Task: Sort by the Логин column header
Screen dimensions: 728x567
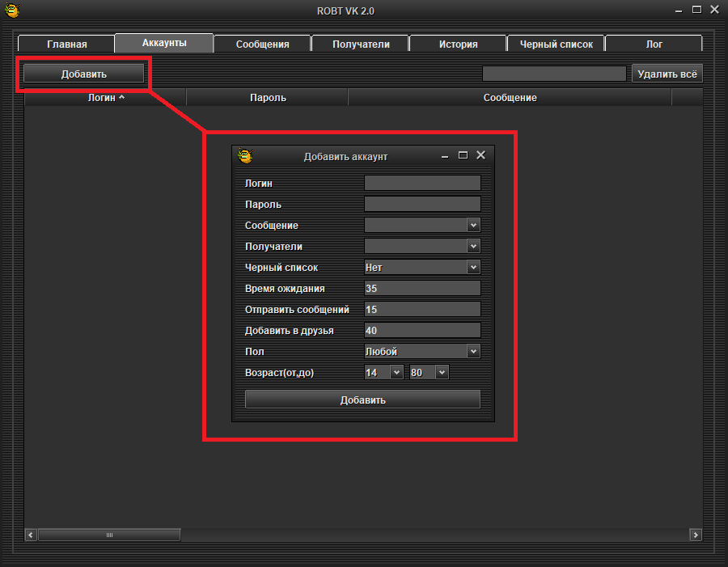Action: [105, 98]
